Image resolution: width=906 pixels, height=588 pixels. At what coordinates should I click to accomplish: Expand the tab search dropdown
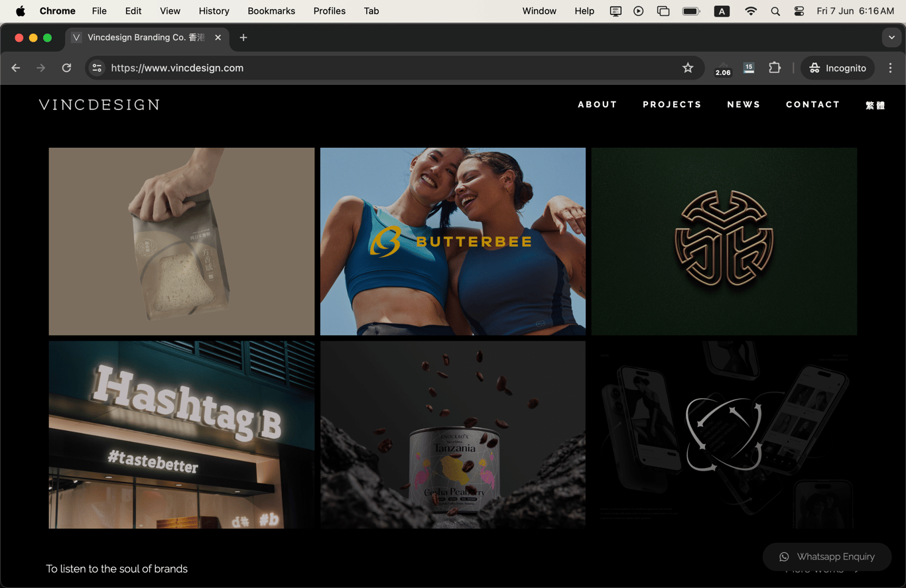[x=891, y=38]
